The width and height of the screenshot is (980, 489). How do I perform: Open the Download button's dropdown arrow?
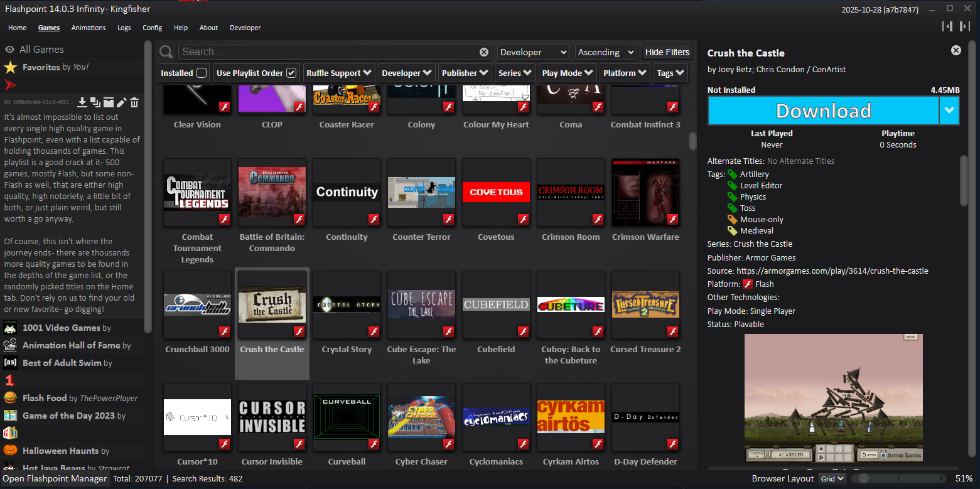pyautogui.click(x=949, y=111)
